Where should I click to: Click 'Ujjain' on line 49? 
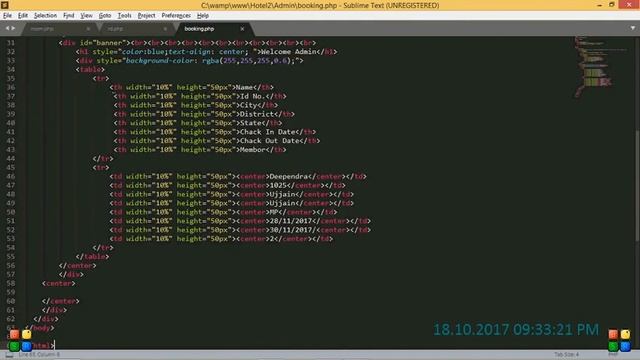pyautogui.click(x=282, y=203)
